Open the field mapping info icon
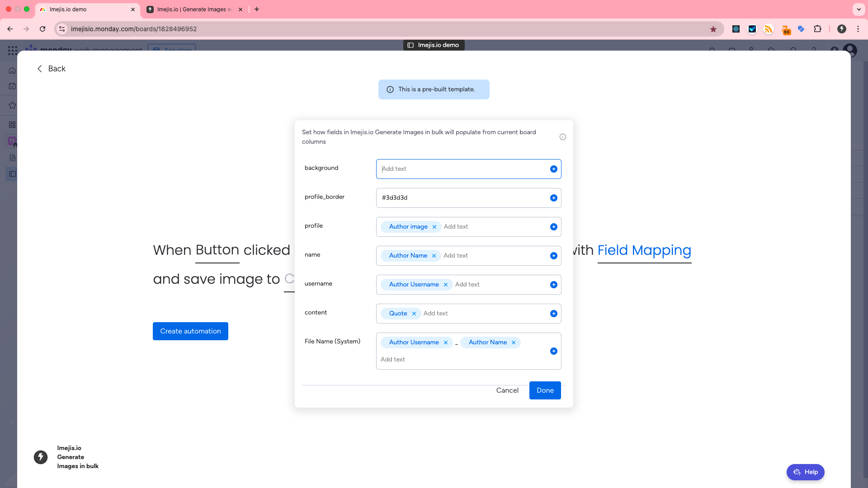The image size is (868, 488). coord(563,137)
